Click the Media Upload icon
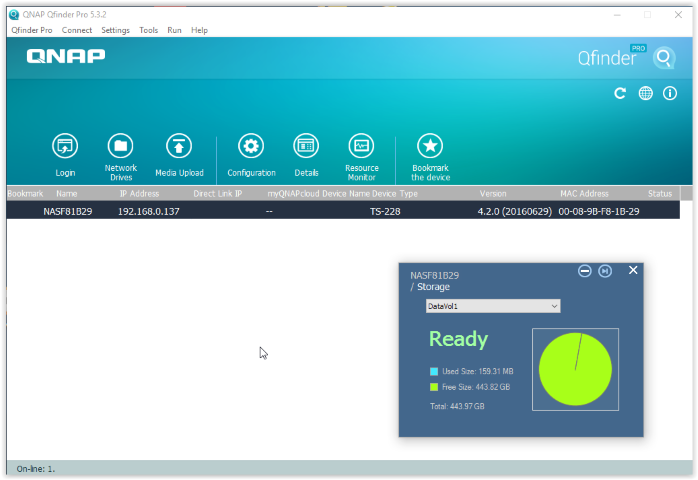698x480 pixels. pyautogui.click(x=179, y=146)
